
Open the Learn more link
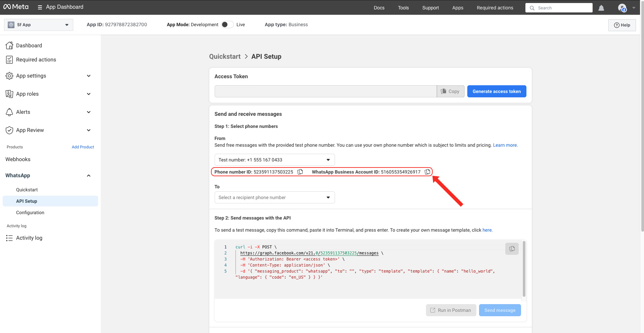[505, 145]
